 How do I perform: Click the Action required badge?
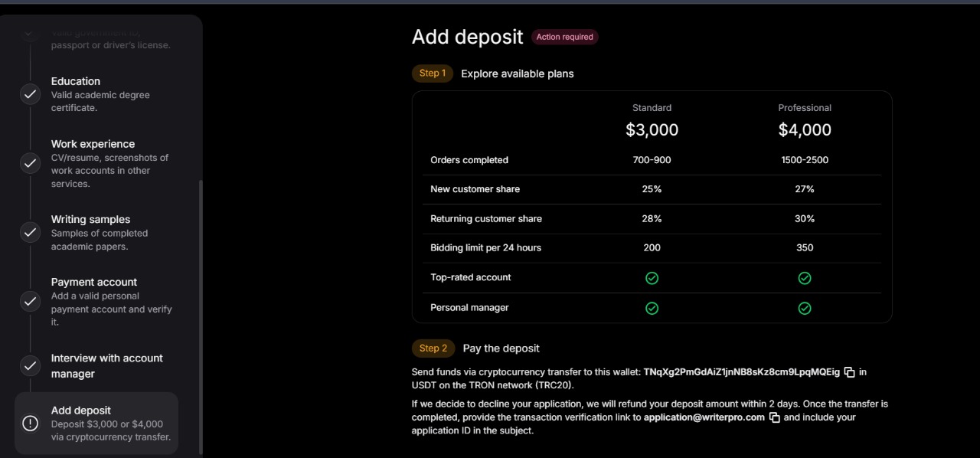pos(565,37)
